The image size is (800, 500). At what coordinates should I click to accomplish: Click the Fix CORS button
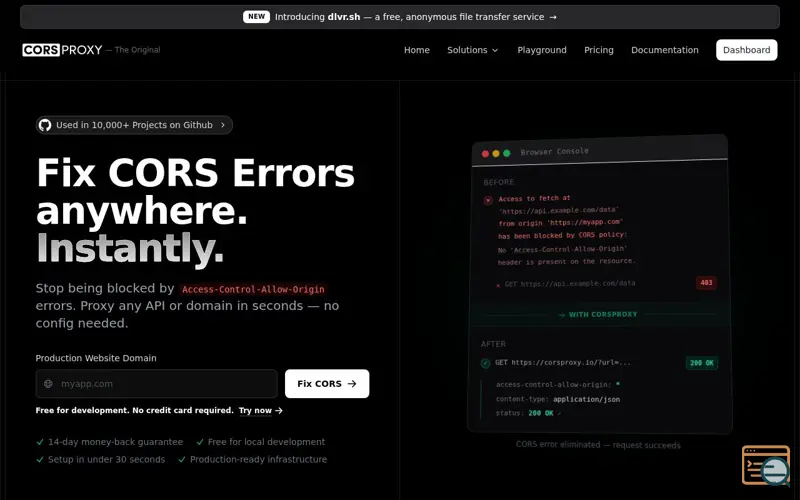(327, 384)
